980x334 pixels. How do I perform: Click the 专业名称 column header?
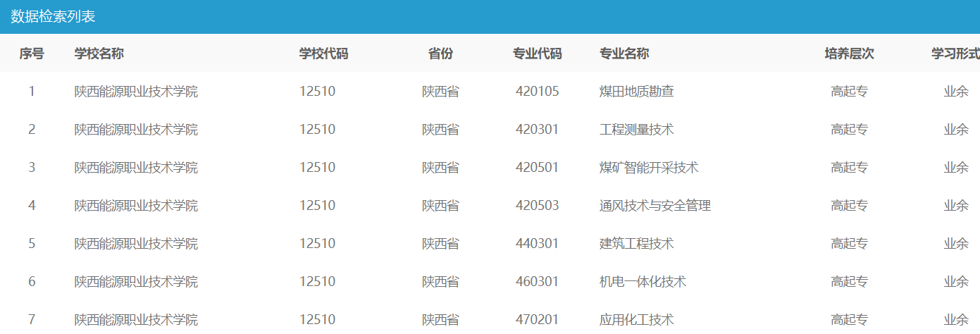624,54
